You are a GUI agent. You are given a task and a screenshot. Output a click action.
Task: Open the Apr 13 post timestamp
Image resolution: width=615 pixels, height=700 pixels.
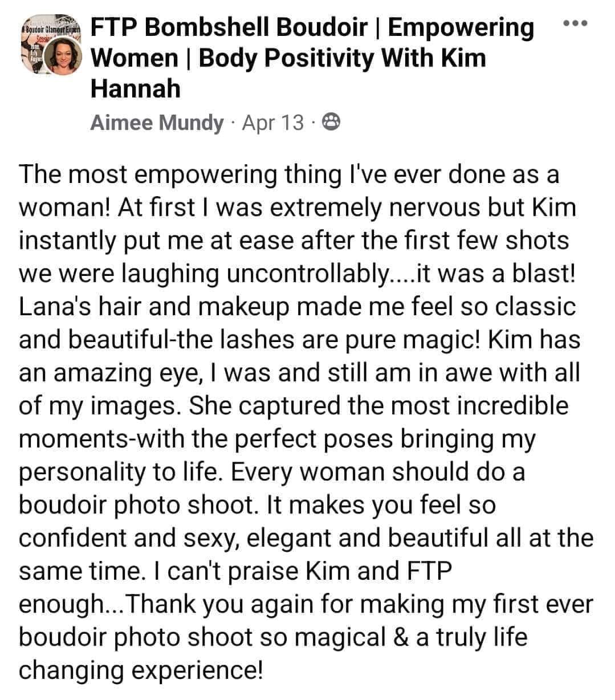272,122
